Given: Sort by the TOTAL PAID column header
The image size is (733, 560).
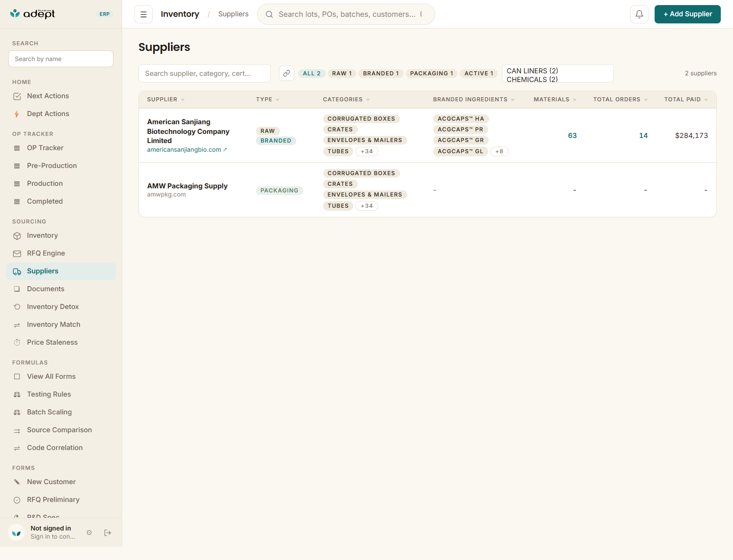Looking at the screenshot, I should point(686,100).
